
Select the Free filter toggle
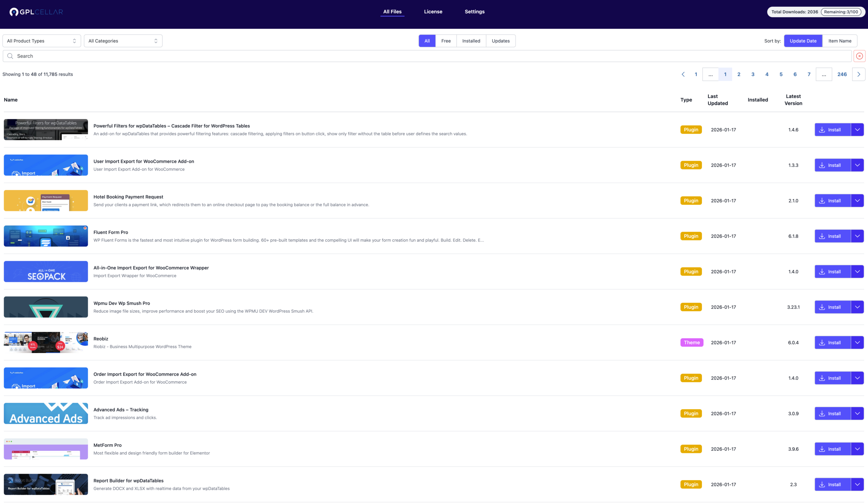click(446, 41)
